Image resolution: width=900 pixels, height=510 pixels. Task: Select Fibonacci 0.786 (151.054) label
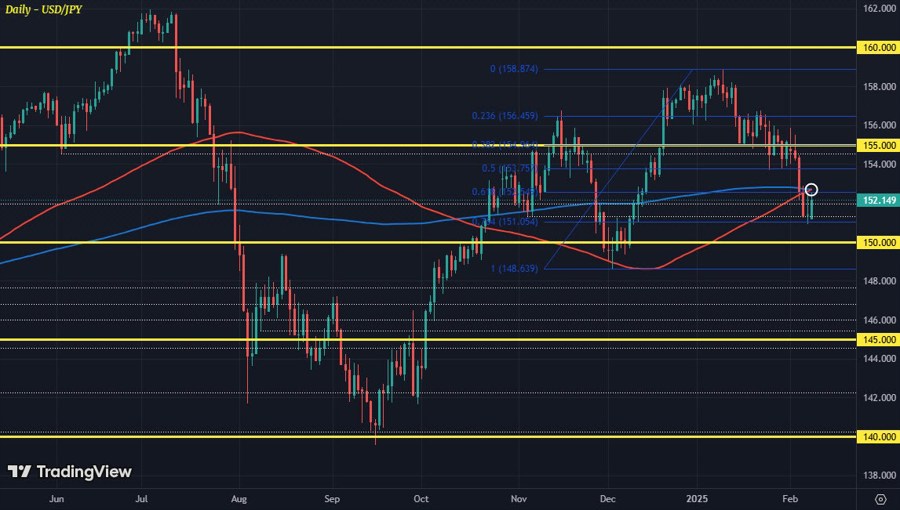[505, 221]
